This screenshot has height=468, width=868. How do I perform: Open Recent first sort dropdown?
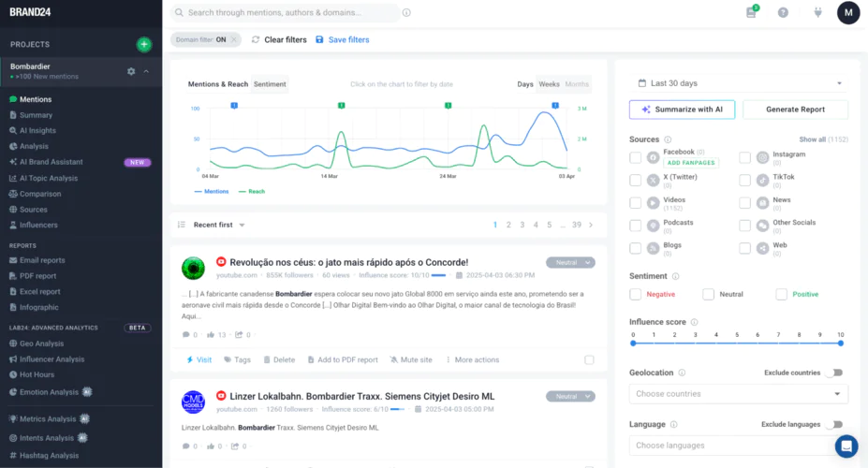pyautogui.click(x=219, y=226)
